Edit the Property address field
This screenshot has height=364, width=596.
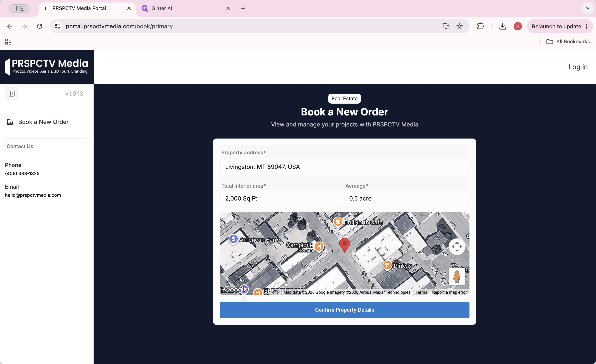[x=344, y=167]
